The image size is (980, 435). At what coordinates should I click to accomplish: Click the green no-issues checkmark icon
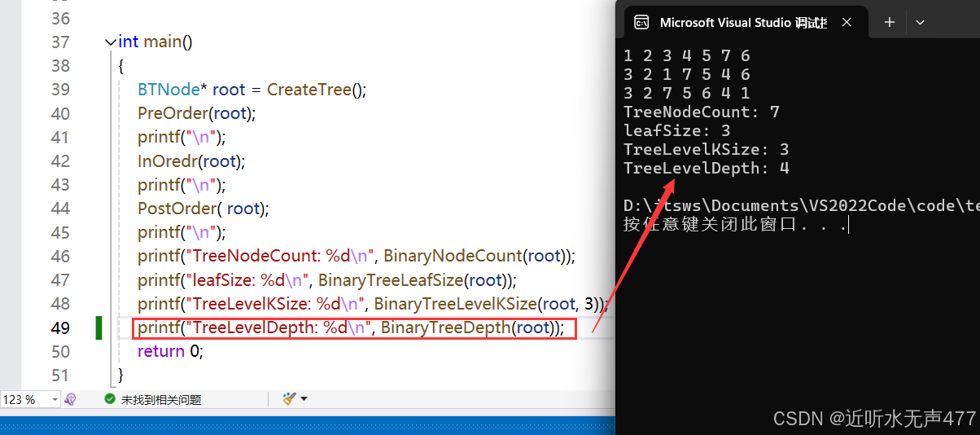110,400
